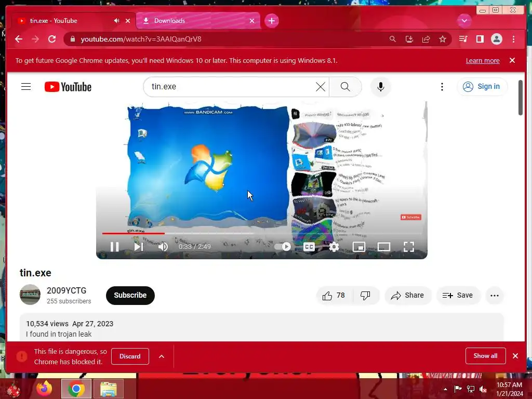
Task: Skip to the next video
Action: pos(138,247)
